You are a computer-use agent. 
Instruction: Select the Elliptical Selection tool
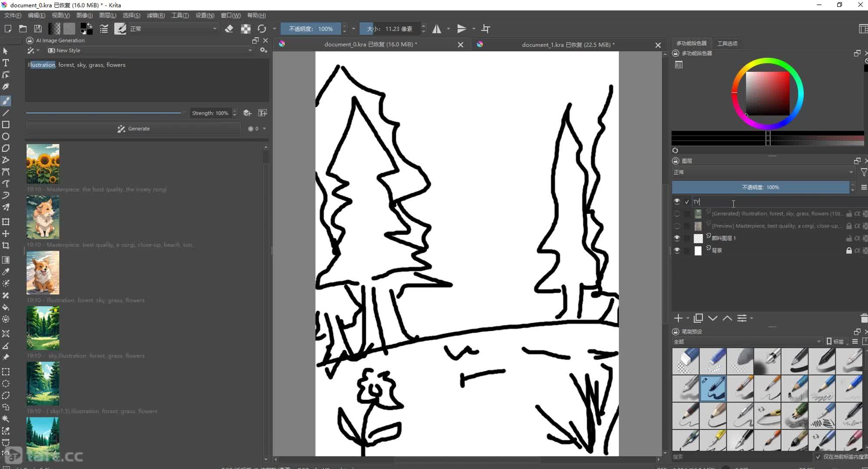[x=6, y=384]
